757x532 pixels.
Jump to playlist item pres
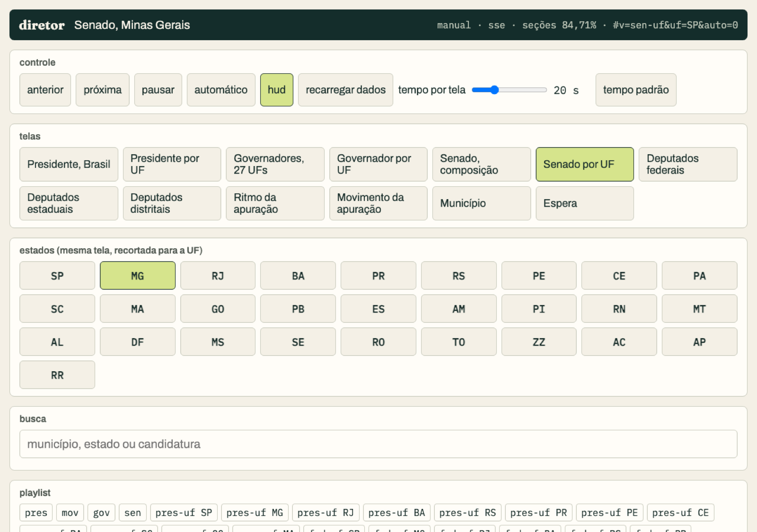(x=36, y=513)
